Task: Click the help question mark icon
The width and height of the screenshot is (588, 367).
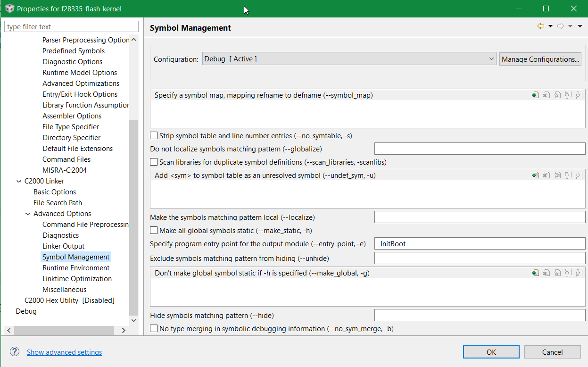Action: point(15,352)
